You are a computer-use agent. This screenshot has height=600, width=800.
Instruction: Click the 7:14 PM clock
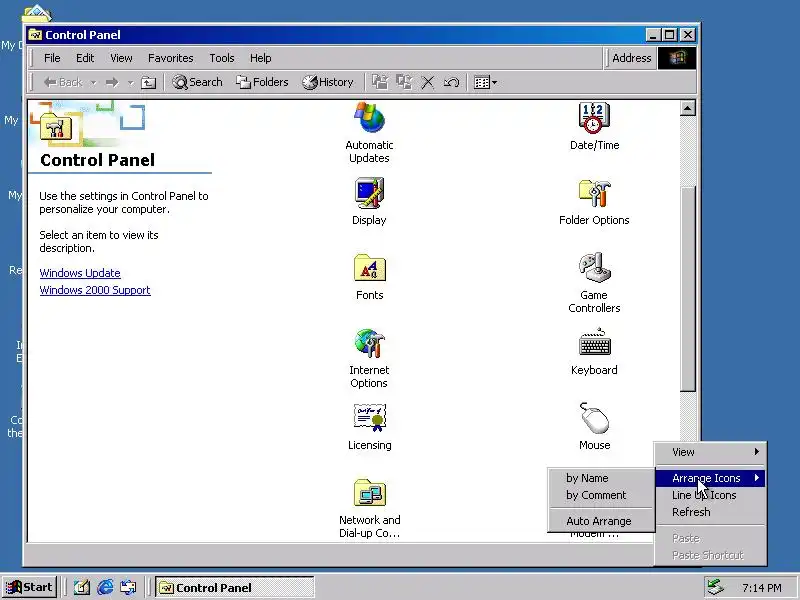(x=762, y=588)
